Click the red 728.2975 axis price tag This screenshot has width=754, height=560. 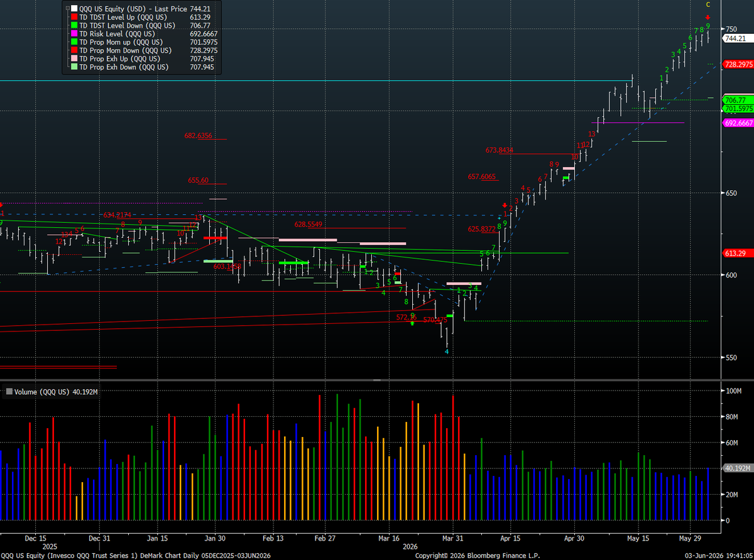tap(738, 64)
